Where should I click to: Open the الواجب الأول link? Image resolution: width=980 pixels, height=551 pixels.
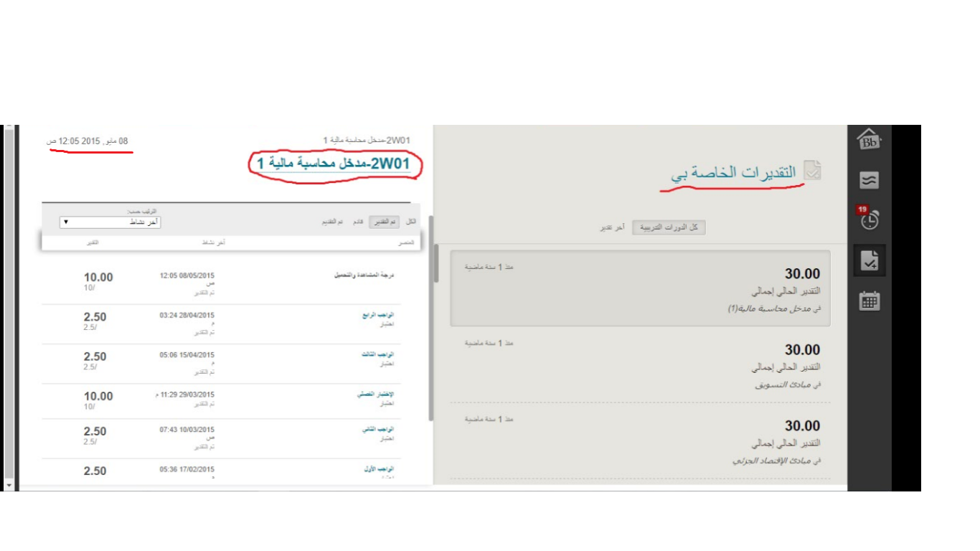[380, 469]
